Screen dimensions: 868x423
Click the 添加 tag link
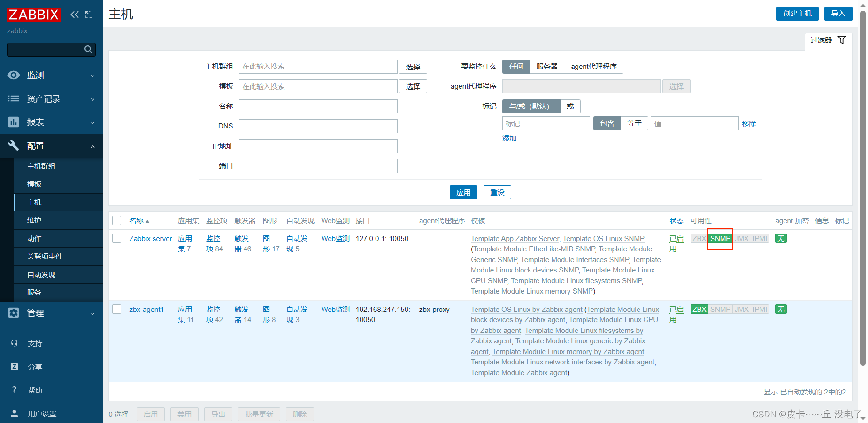coord(509,138)
